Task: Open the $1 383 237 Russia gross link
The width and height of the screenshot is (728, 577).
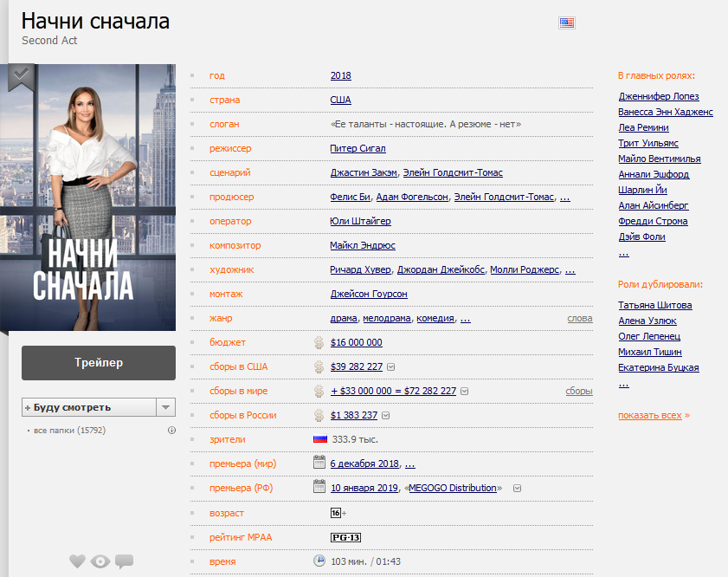Action: pyautogui.click(x=354, y=415)
